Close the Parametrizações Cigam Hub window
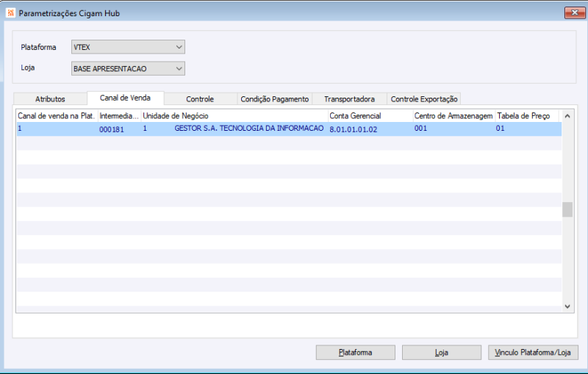Screen dimensions: 588x374 pyautogui.click(x=575, y=12)
